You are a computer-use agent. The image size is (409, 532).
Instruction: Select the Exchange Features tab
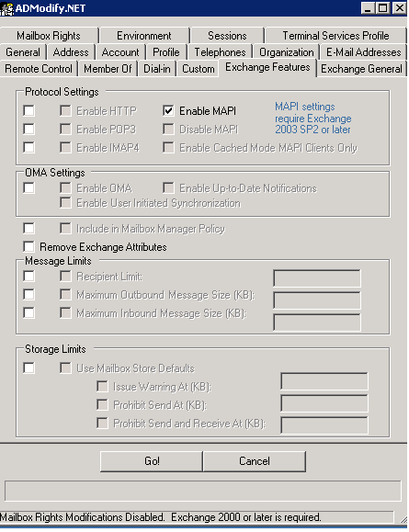267,67
